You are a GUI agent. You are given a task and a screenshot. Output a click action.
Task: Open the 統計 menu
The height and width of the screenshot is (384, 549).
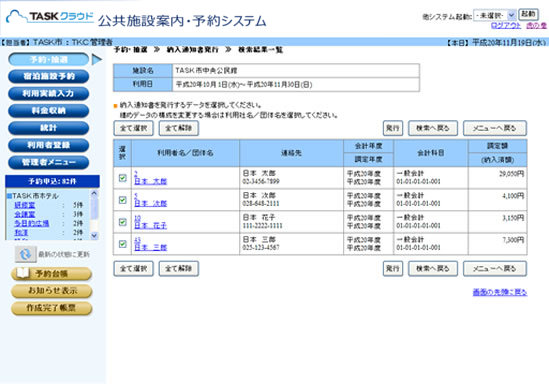(49, 128)
